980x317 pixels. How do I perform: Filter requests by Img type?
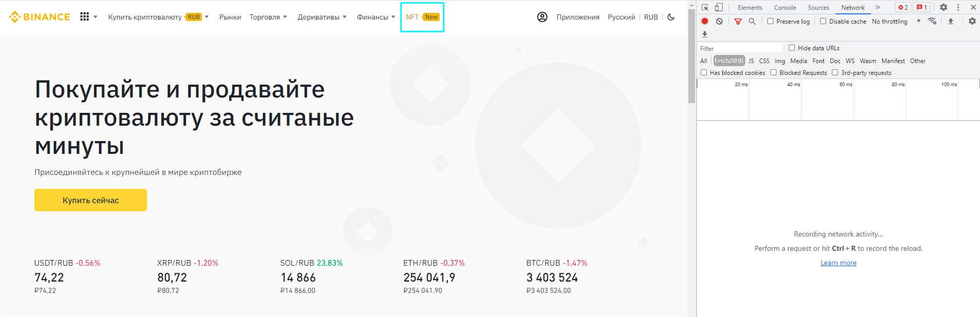pyautogui.click(x=780, y=61)
